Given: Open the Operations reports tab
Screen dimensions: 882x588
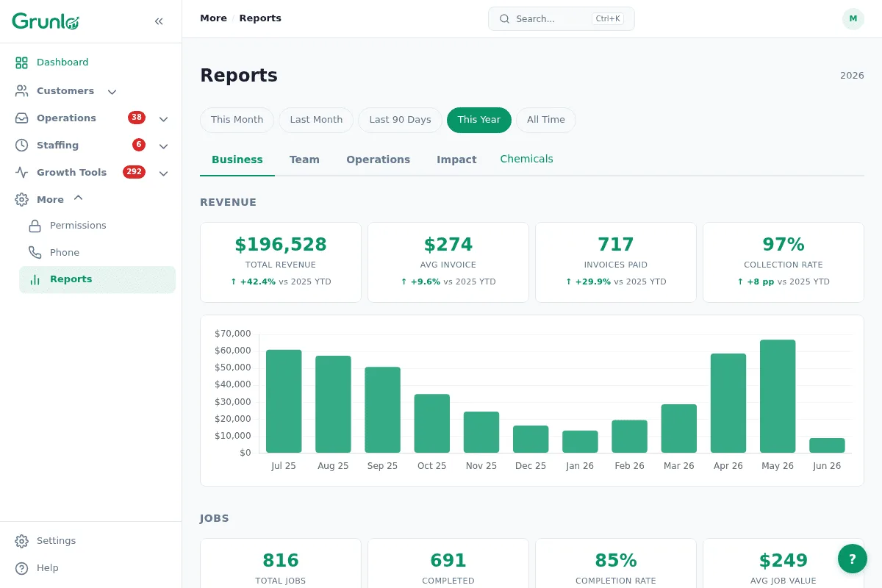Looking at the screenshot, I should click(x=379, y=159).
